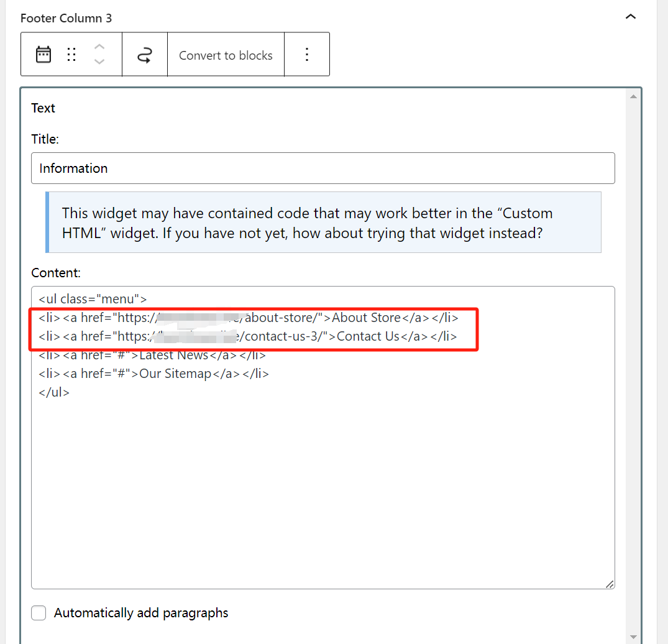Open the three-dot options menu

[307, 55]
